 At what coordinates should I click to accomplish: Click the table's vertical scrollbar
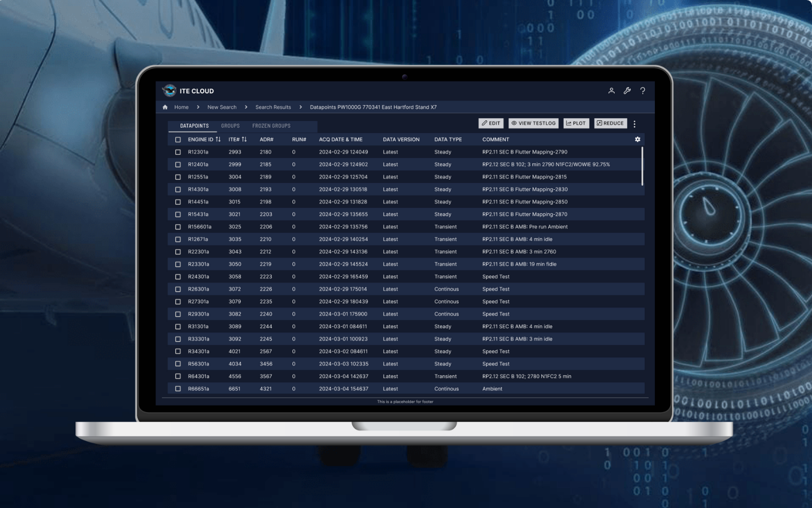642,167
